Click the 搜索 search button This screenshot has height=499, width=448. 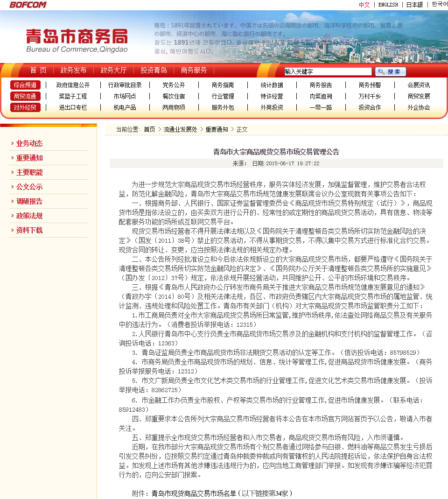pos(391,71)
